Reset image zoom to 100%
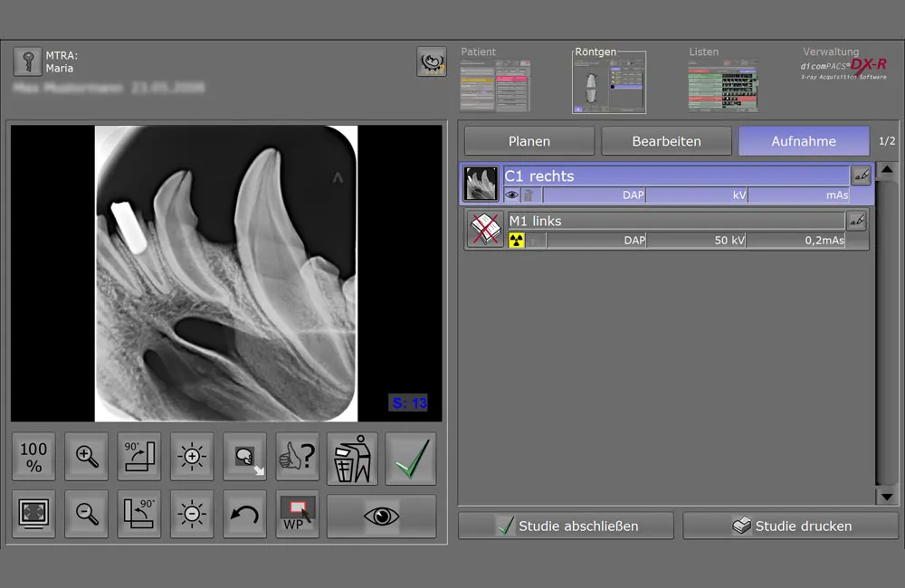 pyautogui.click(x=33, y=457)
